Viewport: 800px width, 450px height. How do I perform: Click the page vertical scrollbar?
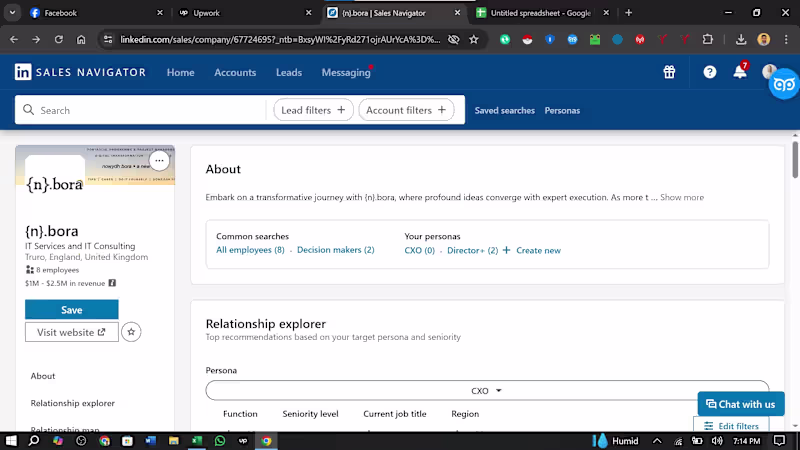point(795,160)
